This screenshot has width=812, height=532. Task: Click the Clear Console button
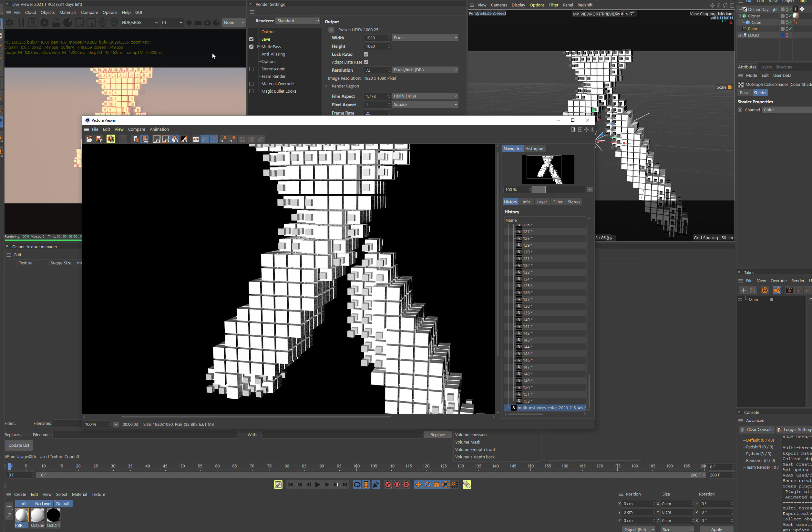click(x=756, y=430)
